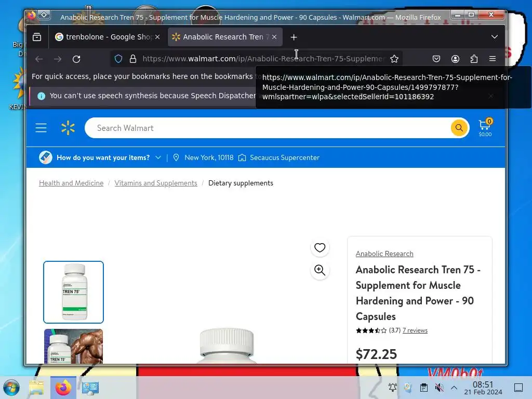Open the Anabolic Research brand link
Screen dimensions: 532x399
pyautogui.click(x=384, y=254)
